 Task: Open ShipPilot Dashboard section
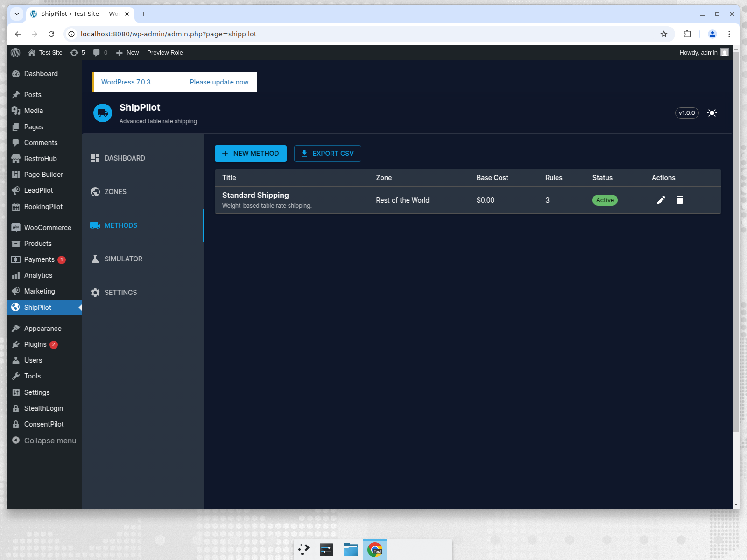[143, 158]
